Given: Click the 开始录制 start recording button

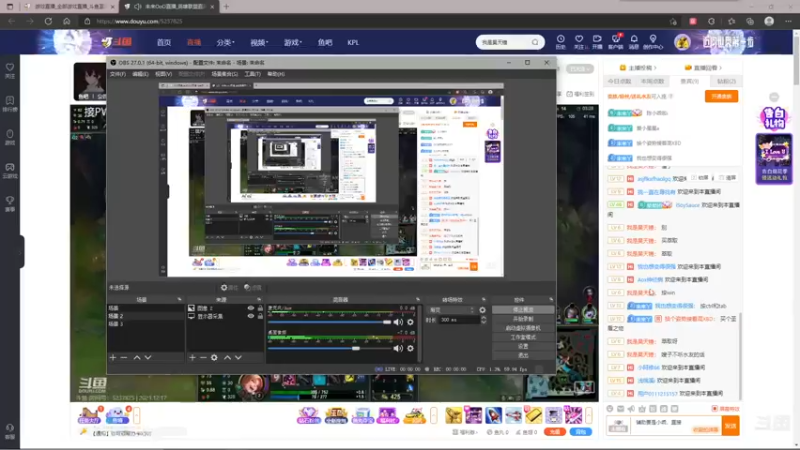Looking at the screenshot, I should 523,319.
